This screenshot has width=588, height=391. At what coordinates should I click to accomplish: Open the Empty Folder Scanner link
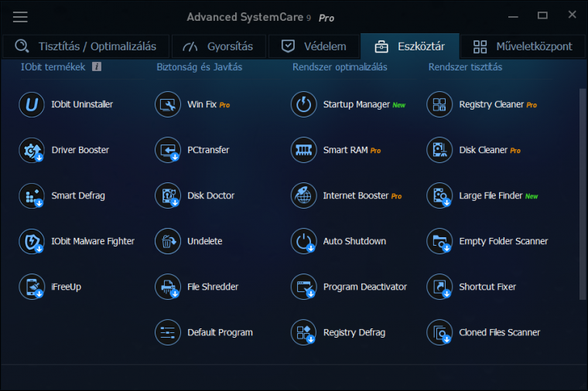[503, 242]
